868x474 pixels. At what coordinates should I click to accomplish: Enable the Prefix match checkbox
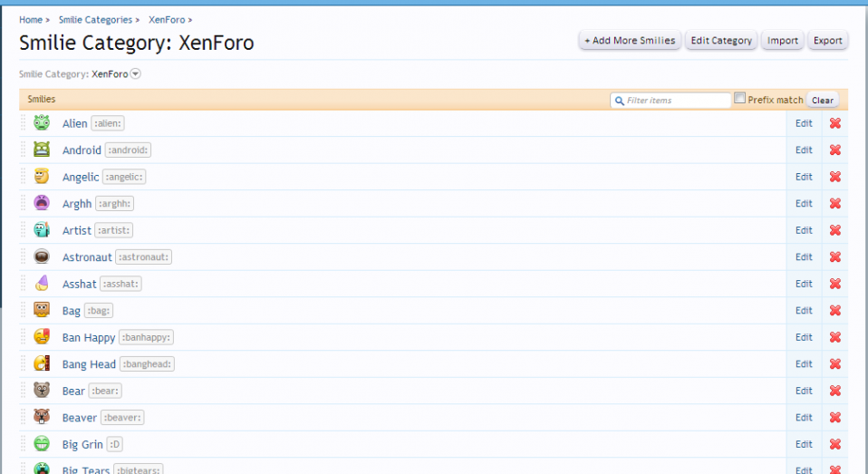[x=739, y=98]
